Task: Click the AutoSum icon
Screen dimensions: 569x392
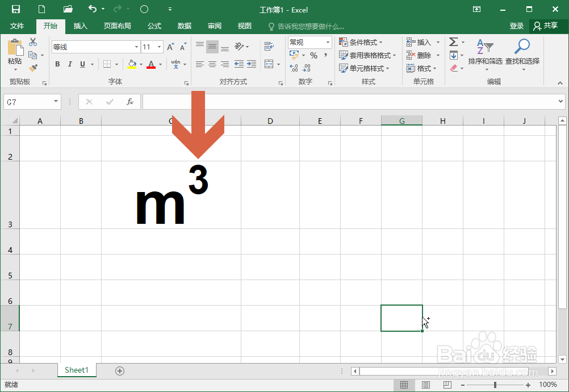Action: (454, 41)
